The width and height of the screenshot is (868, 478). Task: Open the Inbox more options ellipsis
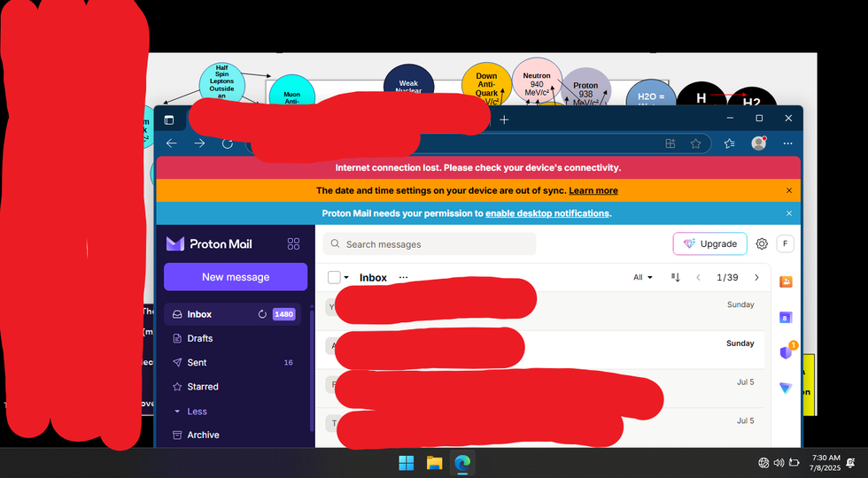tap(403, 278)
